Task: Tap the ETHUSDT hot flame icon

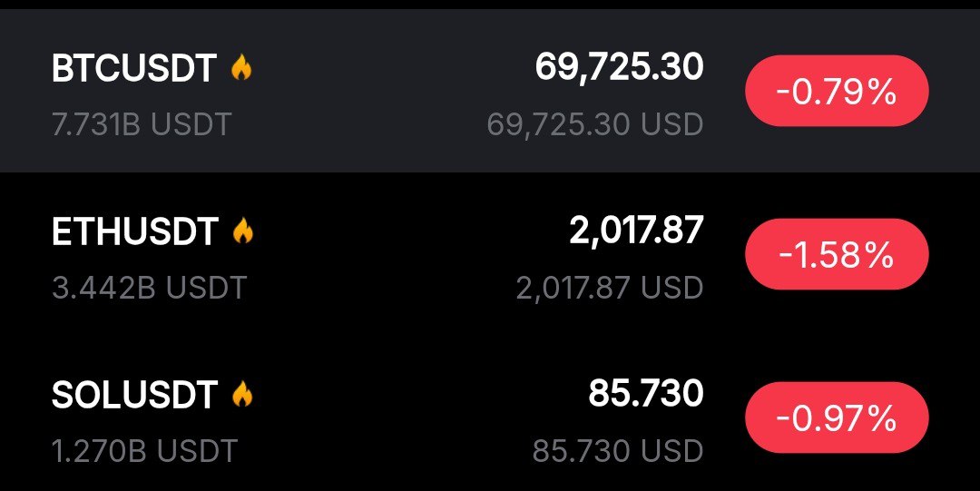Action: 243,231
